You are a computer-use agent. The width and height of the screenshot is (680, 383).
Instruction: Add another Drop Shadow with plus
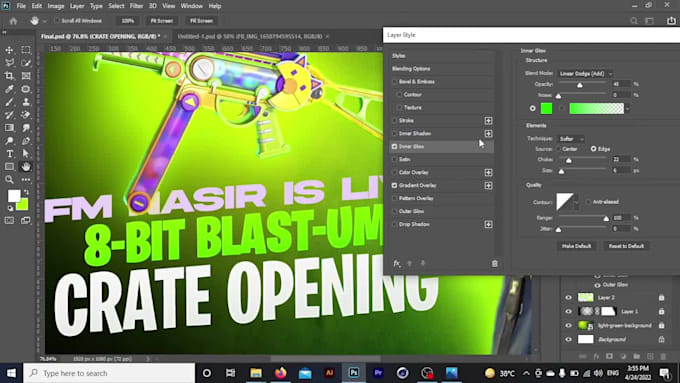tap(488, 224)
